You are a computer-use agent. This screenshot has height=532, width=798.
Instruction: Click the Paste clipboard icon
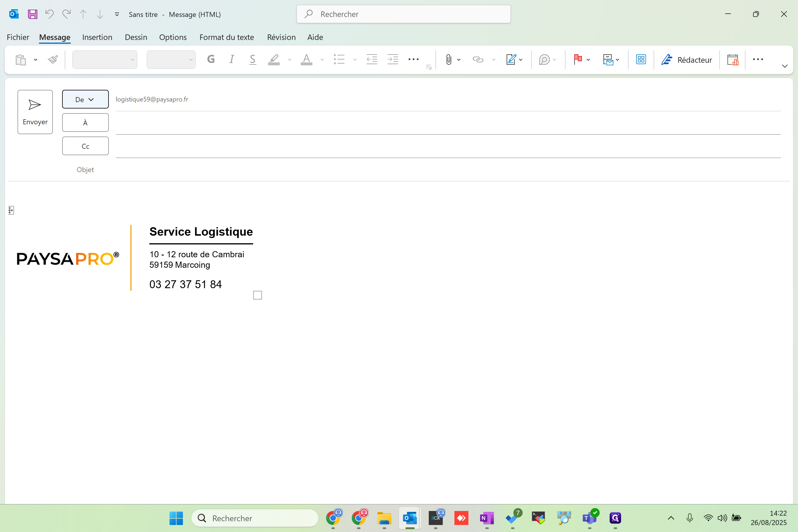[21, 60]
